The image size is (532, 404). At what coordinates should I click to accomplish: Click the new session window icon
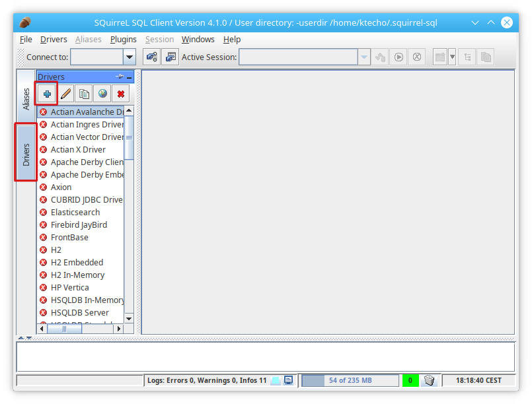click(x=440, y=57)
